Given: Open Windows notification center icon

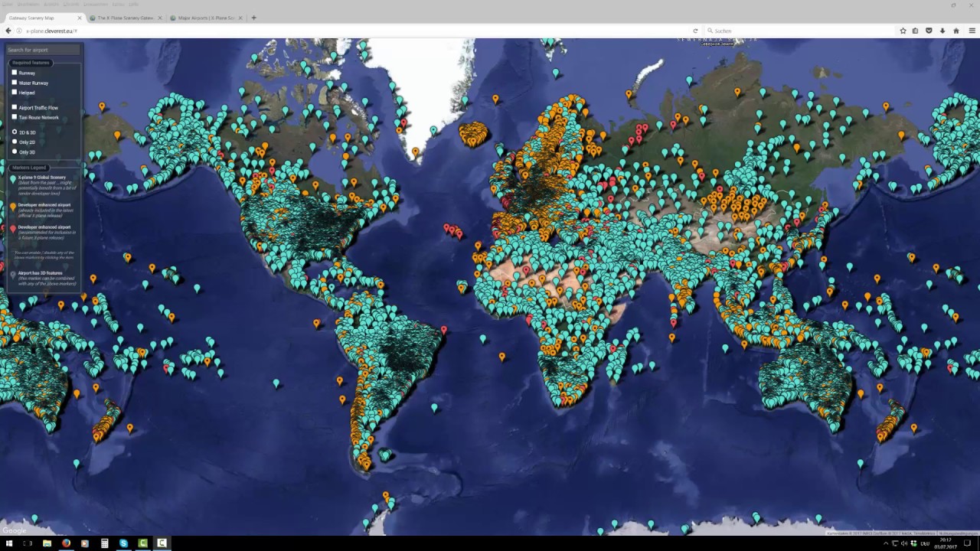Looking at the screenshot, I should (x=968, y=543).
